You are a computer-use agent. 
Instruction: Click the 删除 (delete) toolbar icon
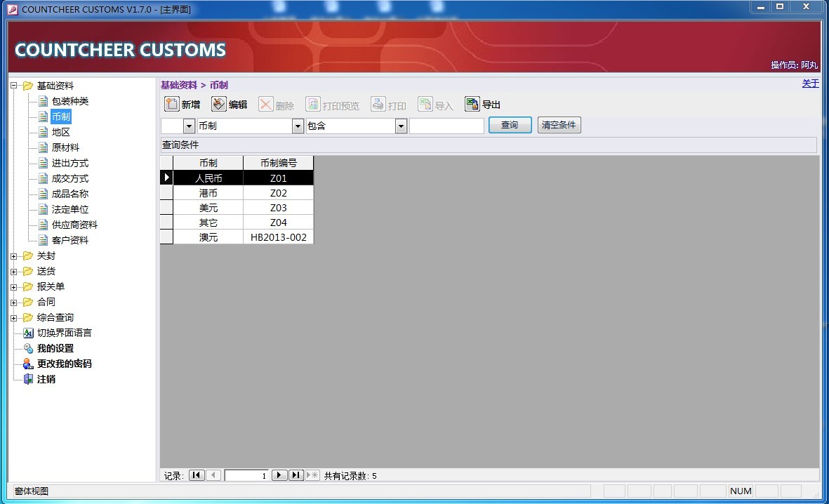coord(266,104)
